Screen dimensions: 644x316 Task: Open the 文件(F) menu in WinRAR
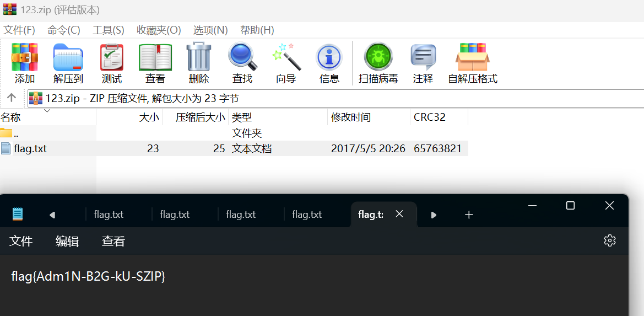point(19,30)
